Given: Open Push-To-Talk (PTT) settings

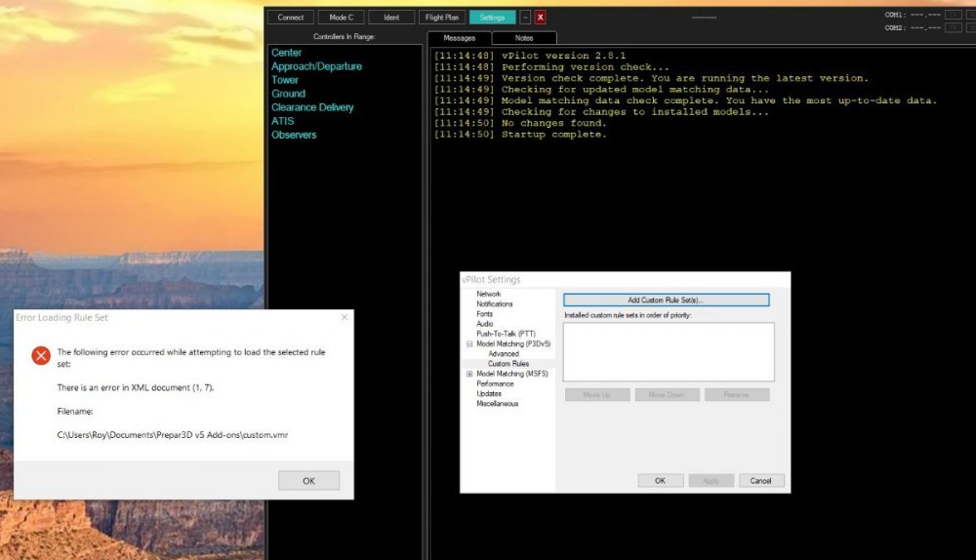Looking at the screenshot, I should [506, 334].
